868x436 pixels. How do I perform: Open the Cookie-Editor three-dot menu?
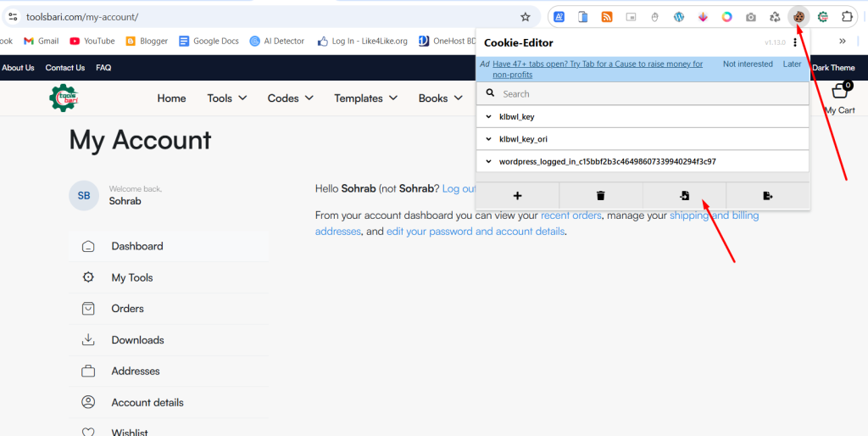click(x=795, y=42)
